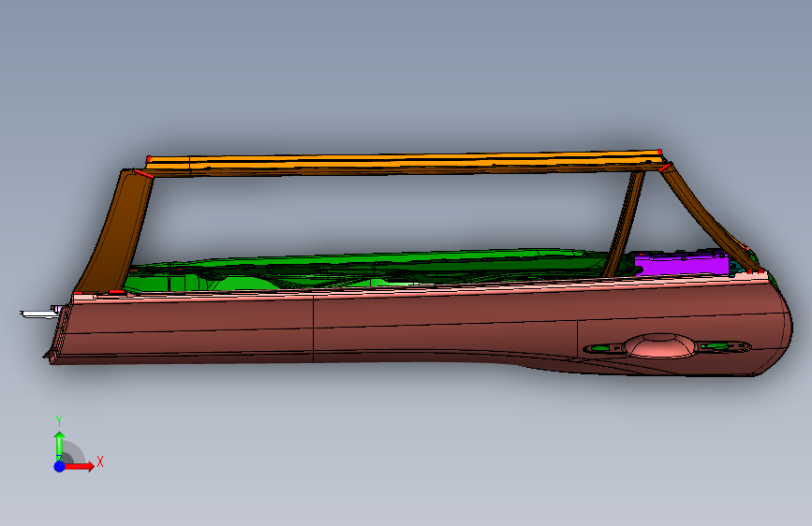Click the red X axis arrow of the triad
The image size is (812, 526).
click(78, 466)
